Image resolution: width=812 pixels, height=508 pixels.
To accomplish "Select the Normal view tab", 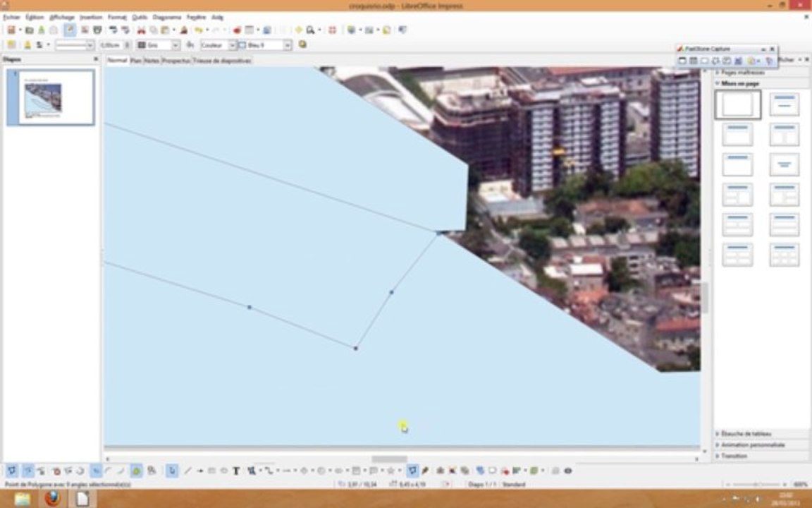I will [x=117, y=61].
